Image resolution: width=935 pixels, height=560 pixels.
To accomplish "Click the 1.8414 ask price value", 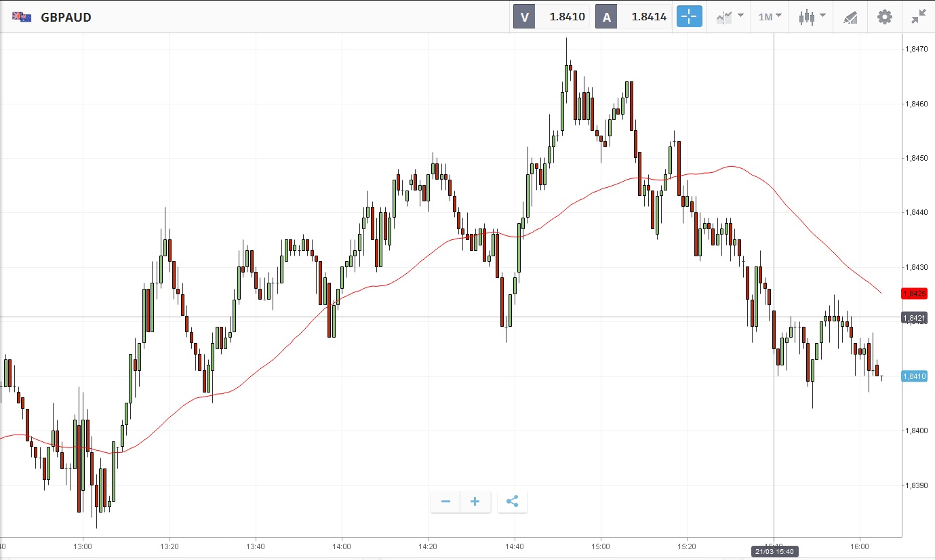I will pos(649,17).
